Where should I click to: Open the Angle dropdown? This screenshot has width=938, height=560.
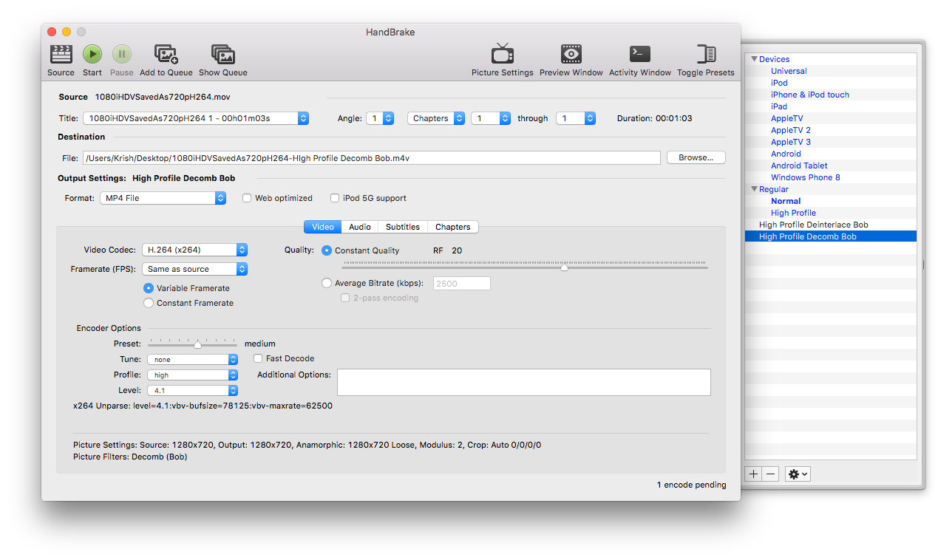380,118
